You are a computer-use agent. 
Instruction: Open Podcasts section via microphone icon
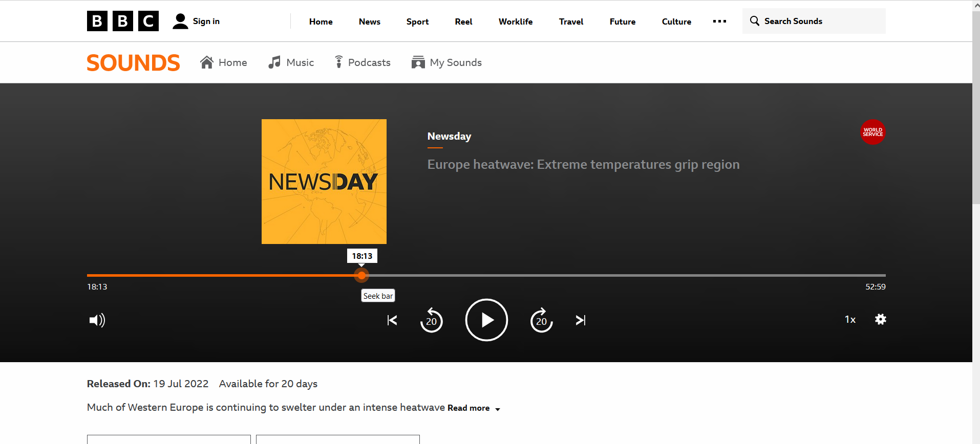tap(338, 62)
